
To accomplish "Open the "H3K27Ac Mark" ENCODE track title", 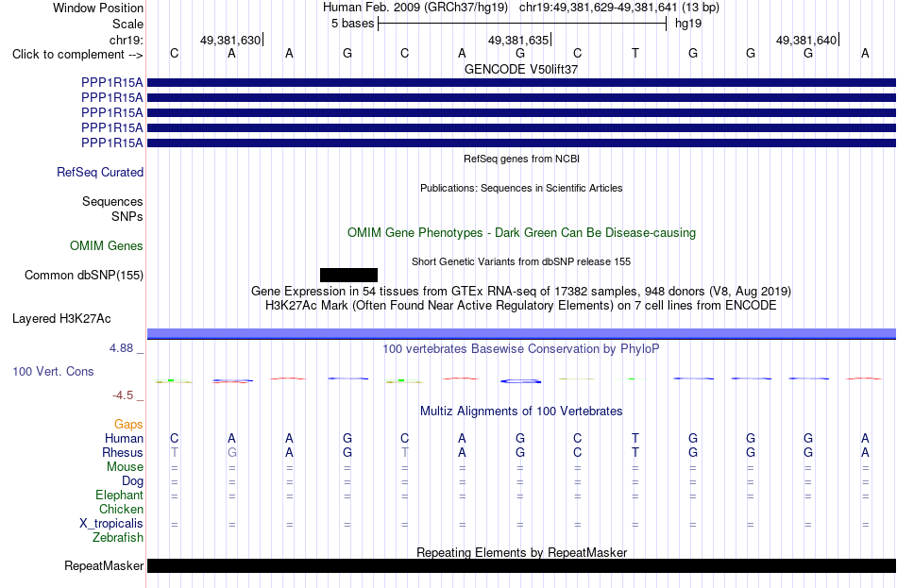I will pyautogui.click(x=521, y=306).
